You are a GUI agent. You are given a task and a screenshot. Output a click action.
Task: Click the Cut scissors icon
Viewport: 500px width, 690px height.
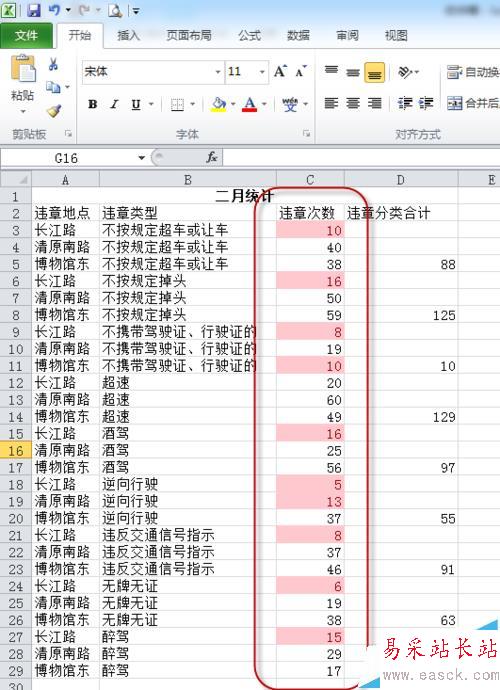pyautogui.click(x=54, y=64)
